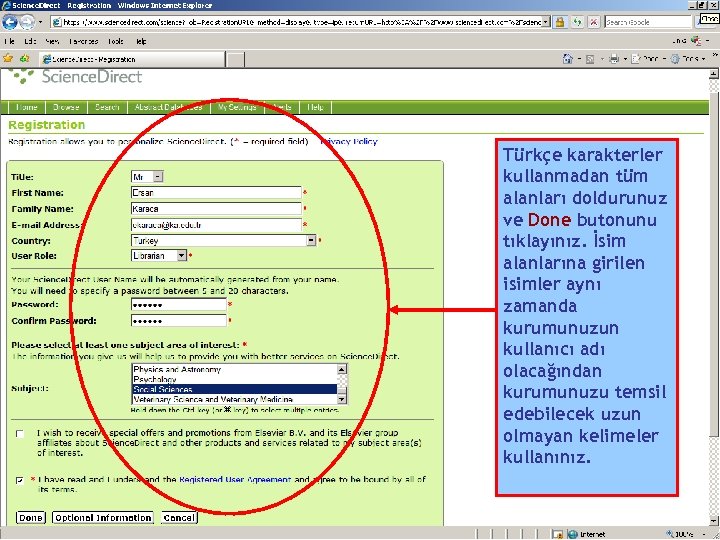Toggle the Registered User Agreement checkbox
This screenshot has height=540, width=720.
pyautogui.click(x=20, y=480)
